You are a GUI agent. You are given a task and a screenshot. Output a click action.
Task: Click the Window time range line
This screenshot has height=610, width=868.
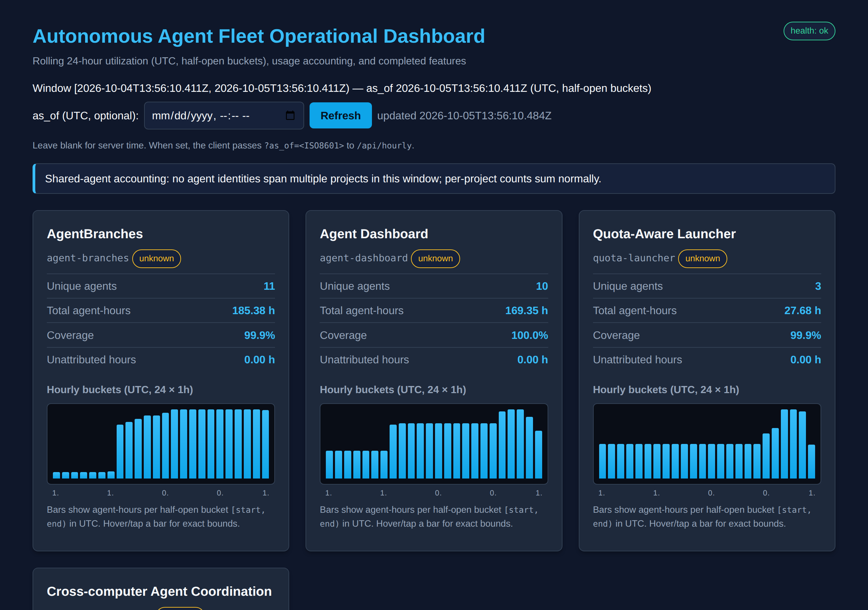(x=342, y=88)
